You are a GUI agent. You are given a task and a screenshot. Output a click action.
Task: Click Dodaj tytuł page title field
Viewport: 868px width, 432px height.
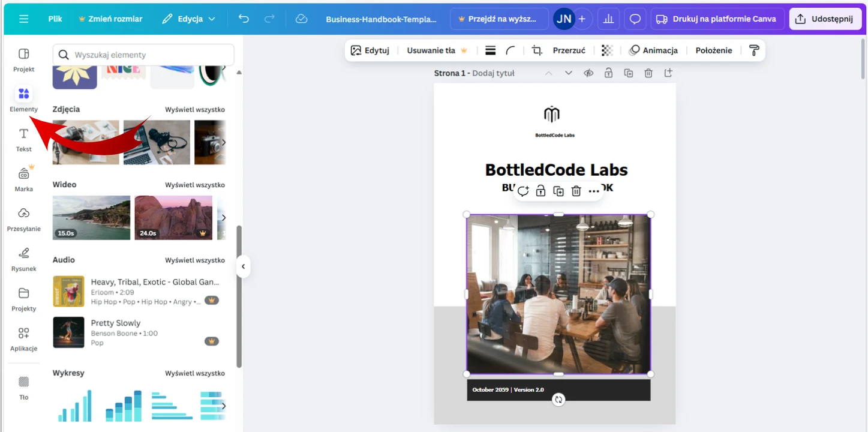493,73
